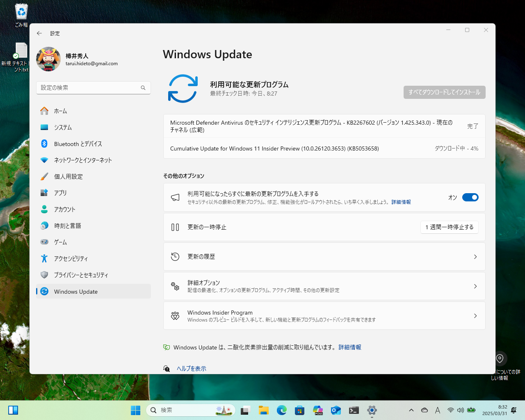Screen dimensions: 525x420
Task: Click すべてダウンロードしてインストール
Action: (x=444, y=92)
